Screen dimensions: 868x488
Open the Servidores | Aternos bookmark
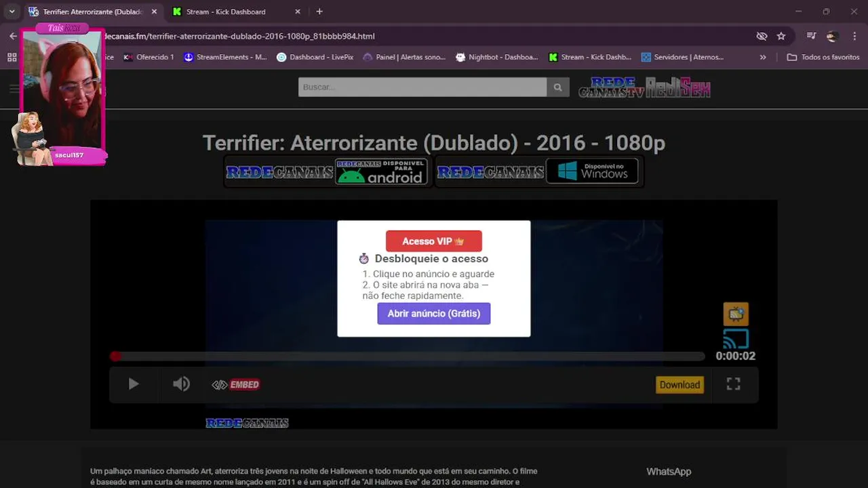(682, 57)
